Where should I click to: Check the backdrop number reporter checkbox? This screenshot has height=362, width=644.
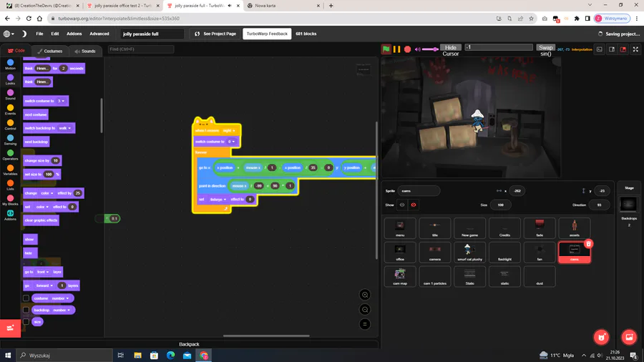26,310
